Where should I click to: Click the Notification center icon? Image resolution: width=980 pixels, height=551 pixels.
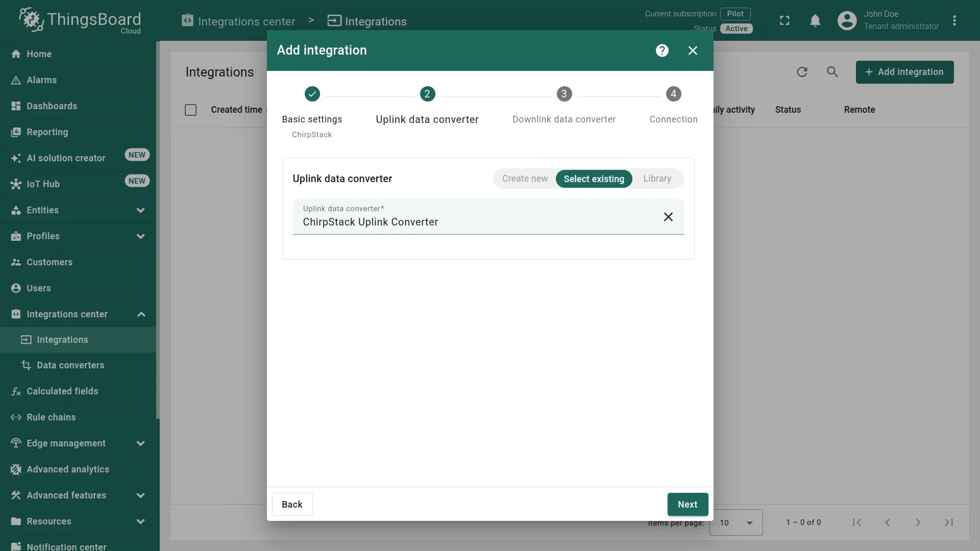coord(16,546)
